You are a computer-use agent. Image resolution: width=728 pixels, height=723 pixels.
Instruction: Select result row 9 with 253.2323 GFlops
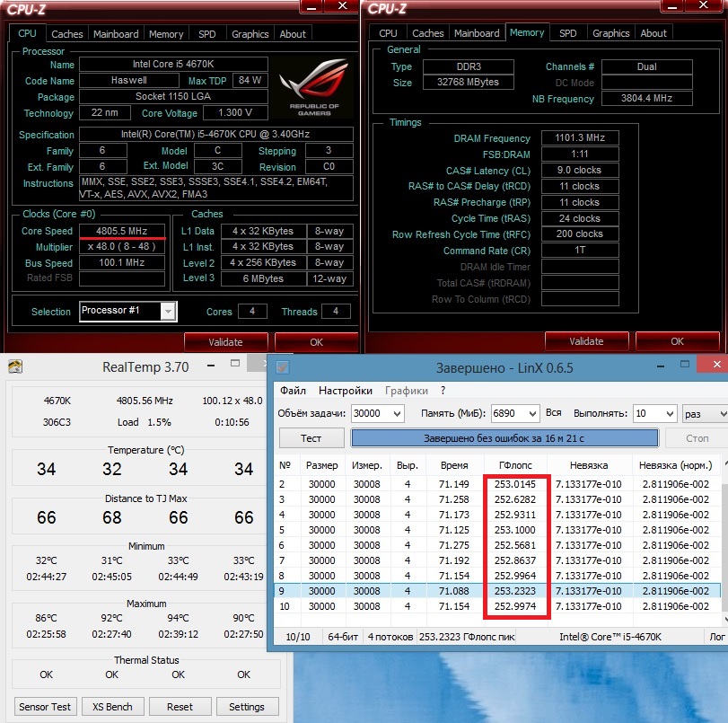pyautogui.click(x=497, y=591)
